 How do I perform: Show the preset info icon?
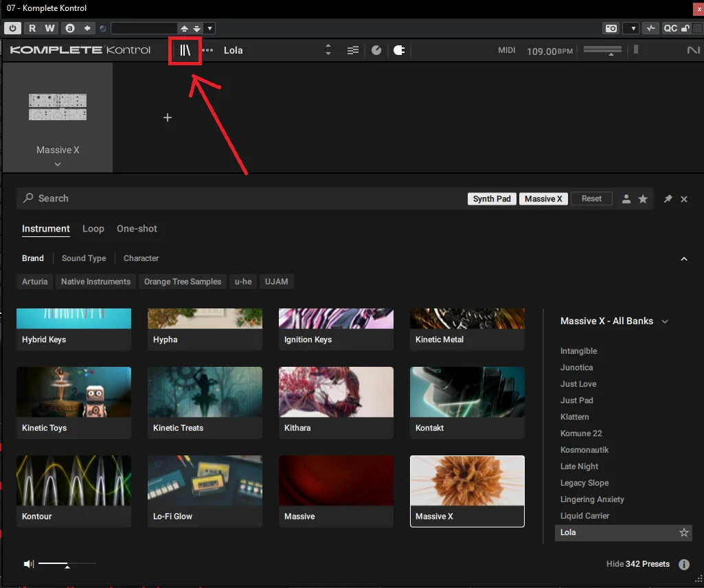684,565
